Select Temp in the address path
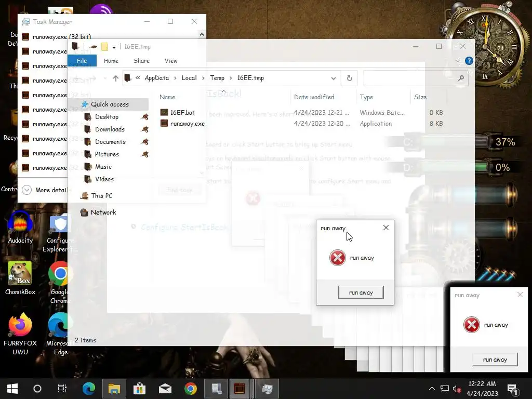 point(217,78)
